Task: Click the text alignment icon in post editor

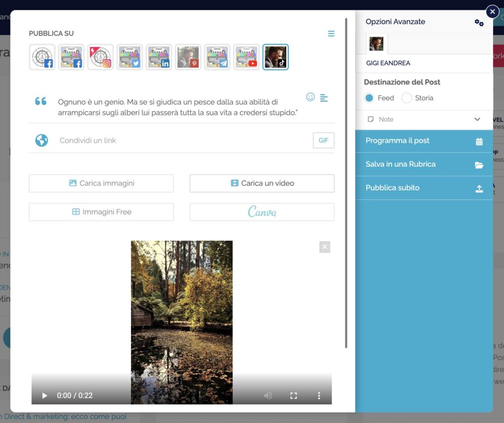Action: [323, 98]
